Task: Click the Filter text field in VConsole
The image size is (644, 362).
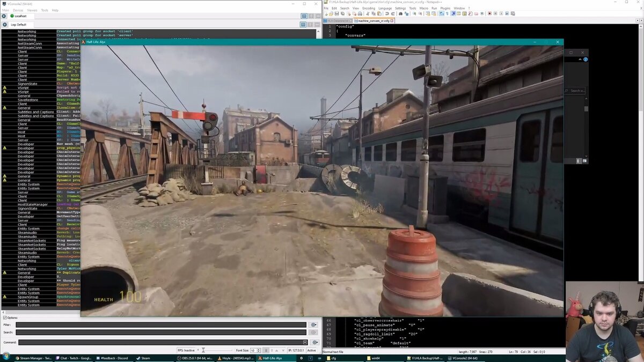Action: pos(161,324)
